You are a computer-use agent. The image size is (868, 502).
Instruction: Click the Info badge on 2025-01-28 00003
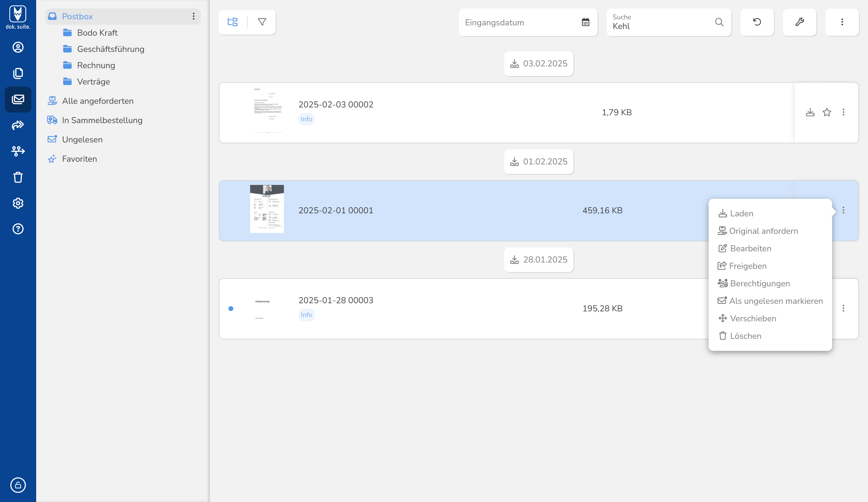(x=306, y=314)
